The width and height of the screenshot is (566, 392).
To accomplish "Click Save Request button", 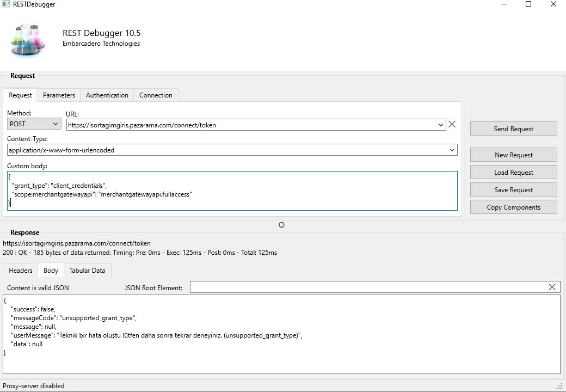I will 513,190.
